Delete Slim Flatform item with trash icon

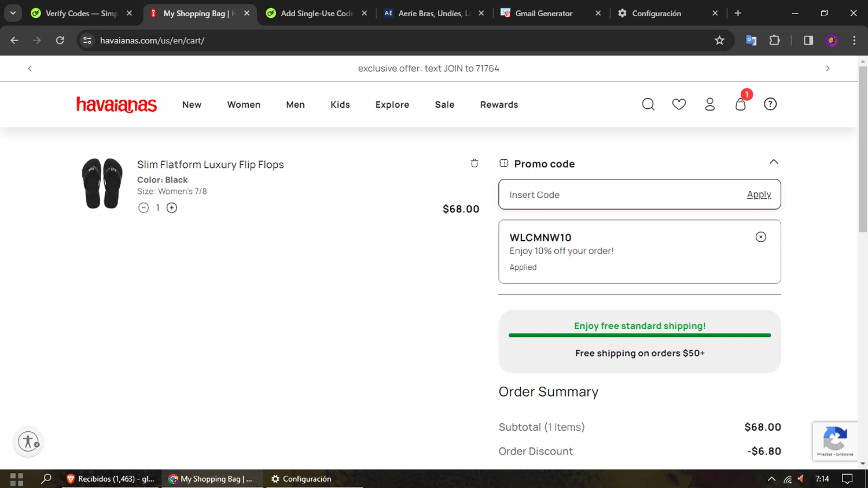pyautogui.click(x=475, y=163)
